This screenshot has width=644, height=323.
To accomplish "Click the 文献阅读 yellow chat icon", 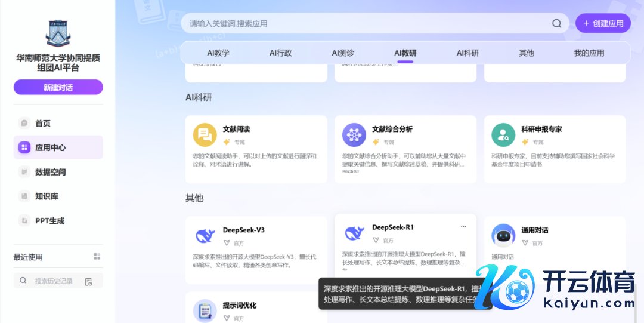I will click(x=205, y=134).
